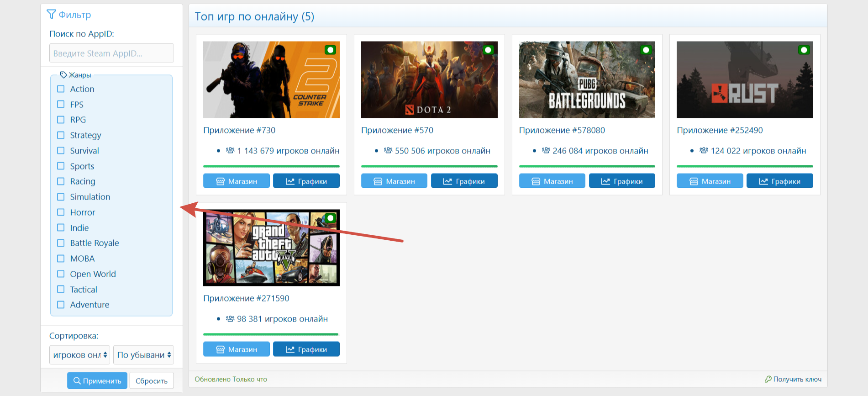Click the green online status badge on Dota 2
Screen dimensions: 868x396
(x=488, y=50)
